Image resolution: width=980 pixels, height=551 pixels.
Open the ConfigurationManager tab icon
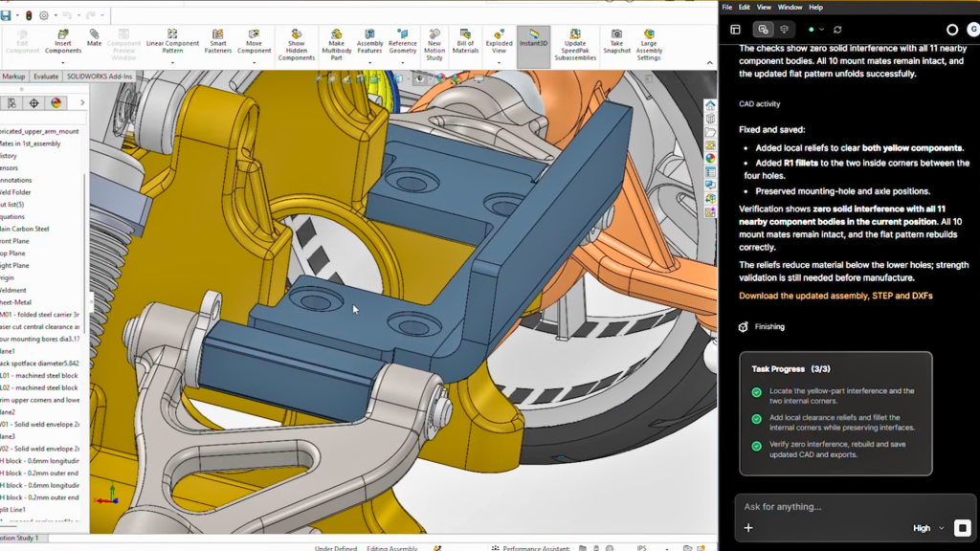[11, 103]
